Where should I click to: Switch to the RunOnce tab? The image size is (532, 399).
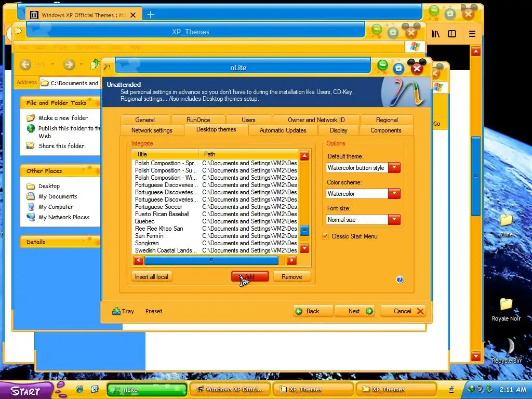click(x=198, y=120)
